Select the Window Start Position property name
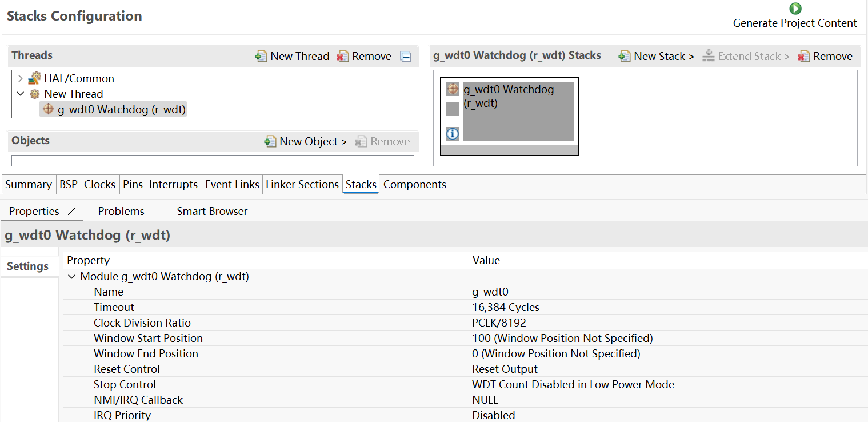Image resolution: width=868 pixels, height=422 pixels. 148,339
